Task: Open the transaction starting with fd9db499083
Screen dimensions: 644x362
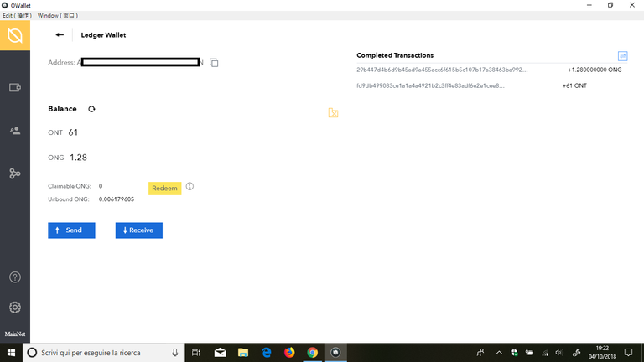Action: (430, 85)
